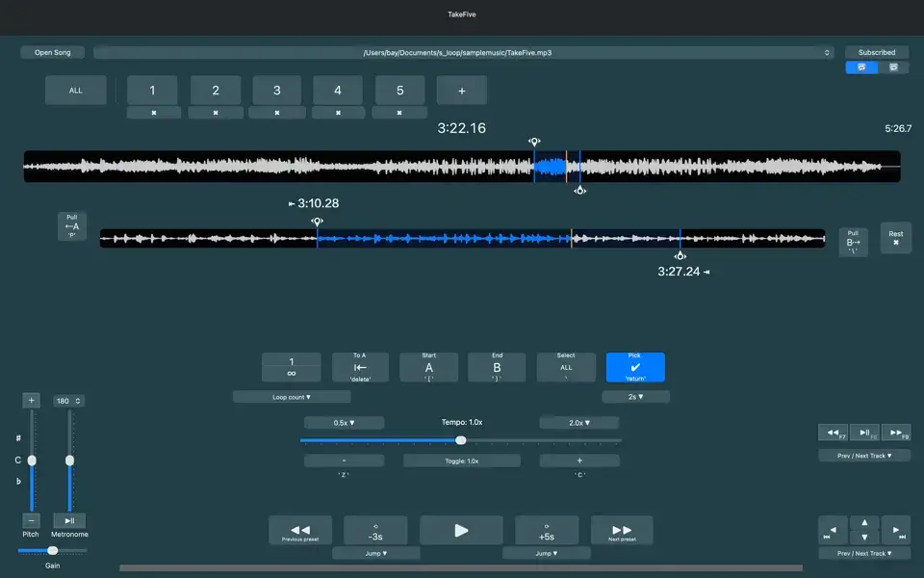The width and height of the screenshot is (924, 578).
Task: Click loop end marker below overview waveform
Action: (x=579, y=190)
